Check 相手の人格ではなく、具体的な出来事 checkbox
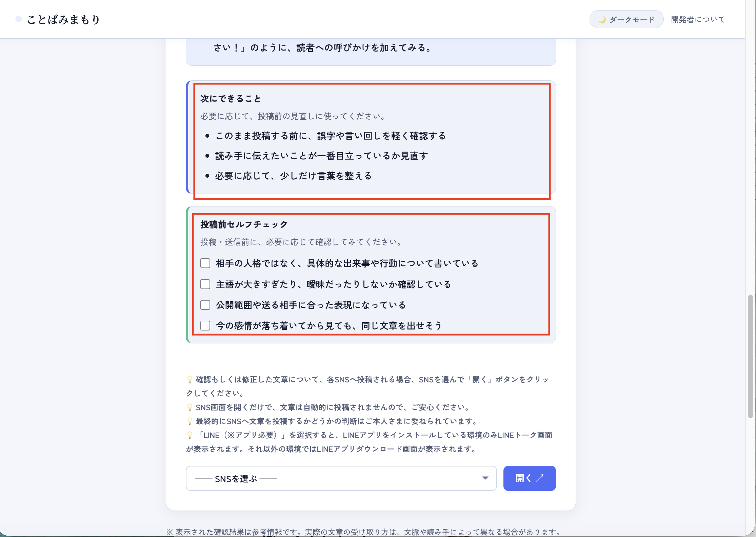 pyautogui.click(x=205, y=263)
